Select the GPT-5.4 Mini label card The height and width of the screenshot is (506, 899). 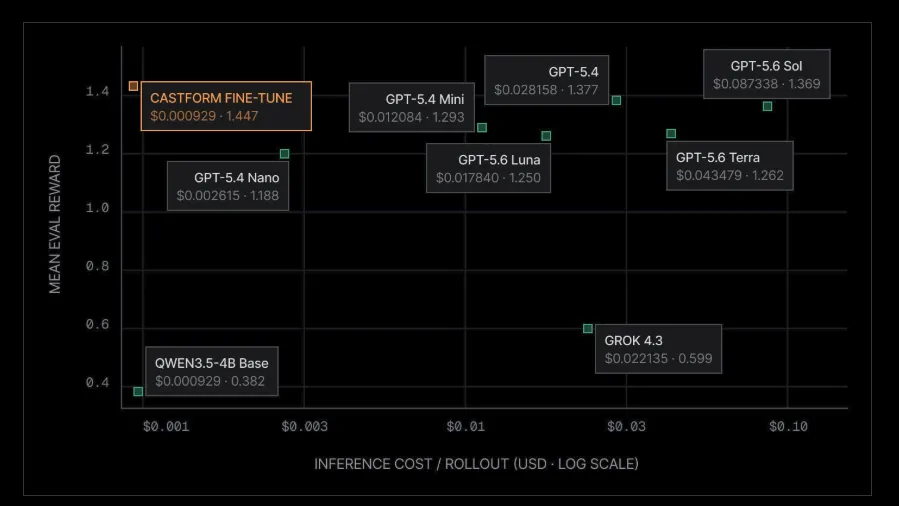[412, 107]
